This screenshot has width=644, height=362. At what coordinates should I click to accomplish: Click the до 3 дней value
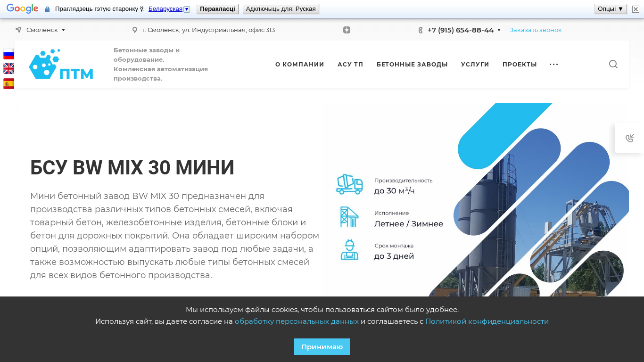[x=394, y=256]
